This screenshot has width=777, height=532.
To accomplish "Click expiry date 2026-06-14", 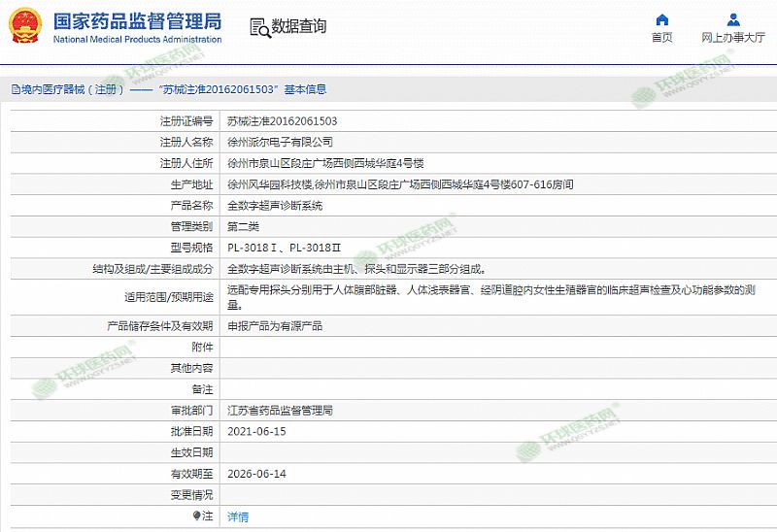I will pyautogui.click(x=256, y=474).
